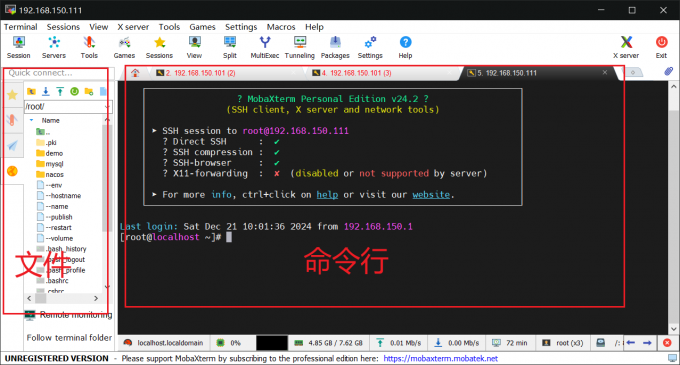This screenshot has width=680, height=365.
Task: Expand the /root/ path dropdown
Action: [107, 107]
